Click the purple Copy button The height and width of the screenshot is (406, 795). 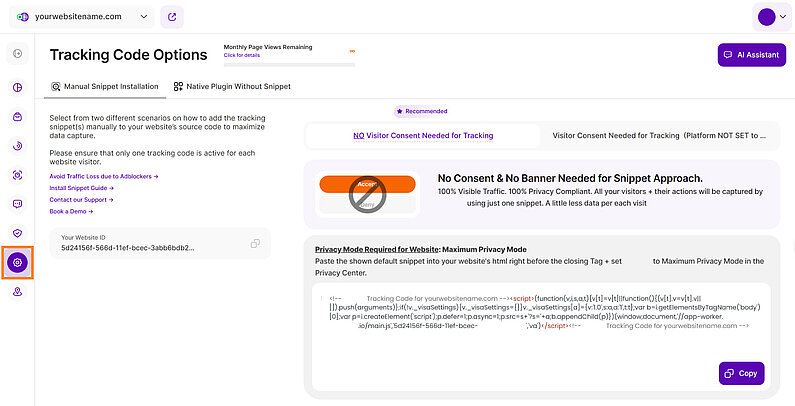coord(741,373)
